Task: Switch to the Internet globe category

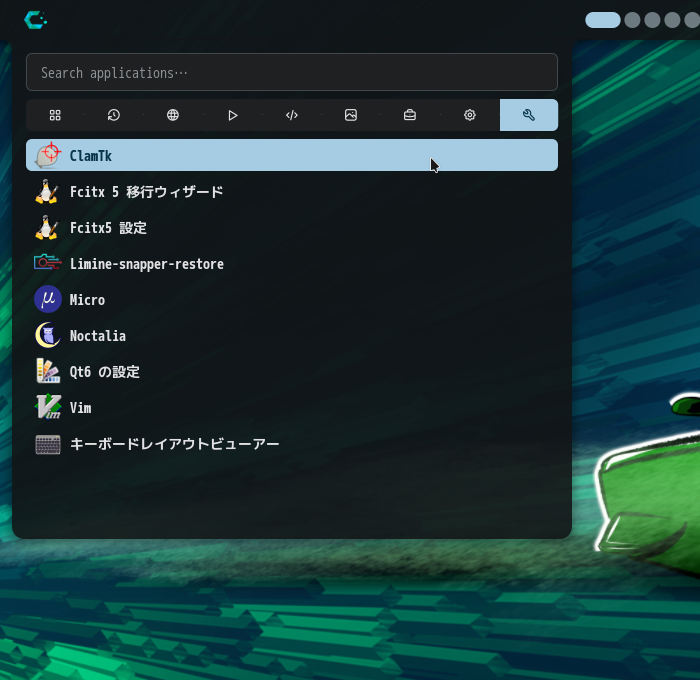Action: point(173,115)
